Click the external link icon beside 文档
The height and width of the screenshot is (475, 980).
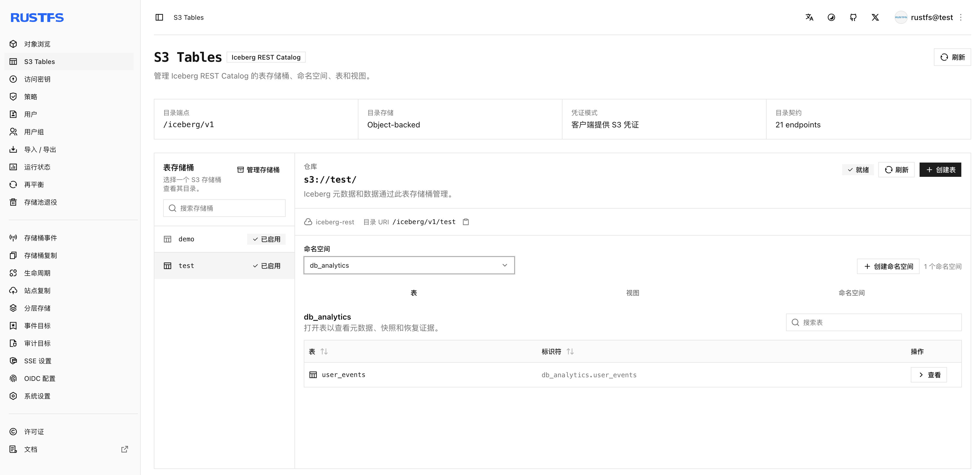coord(124,449)
